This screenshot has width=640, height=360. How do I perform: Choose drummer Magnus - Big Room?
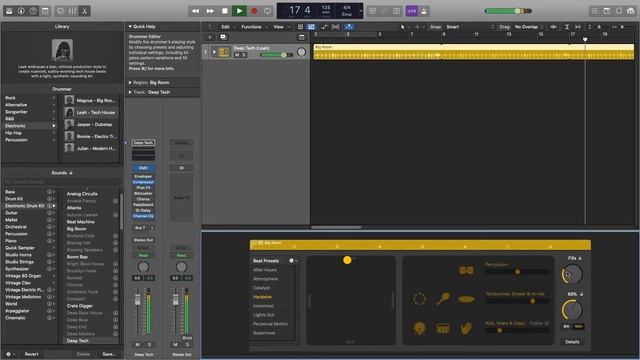[91, 100]
